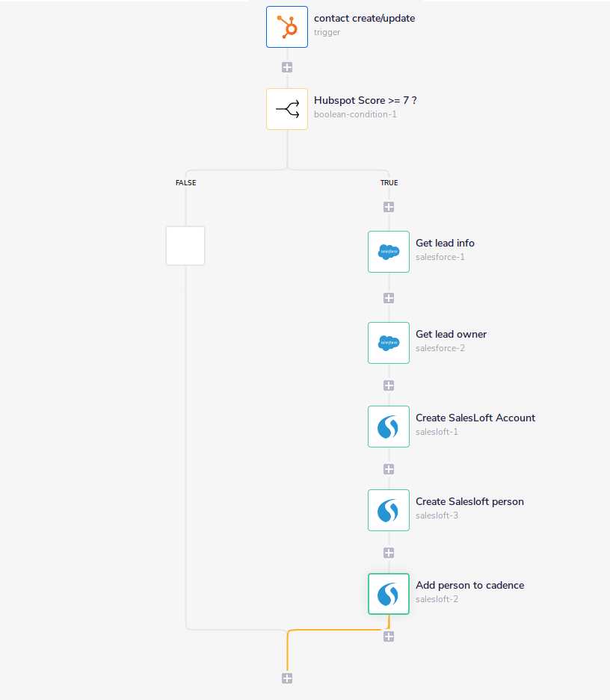Viewport: 610px width, 700px height.
Task: Insert a step before Create Salesloft person
Action: point(388,469)
